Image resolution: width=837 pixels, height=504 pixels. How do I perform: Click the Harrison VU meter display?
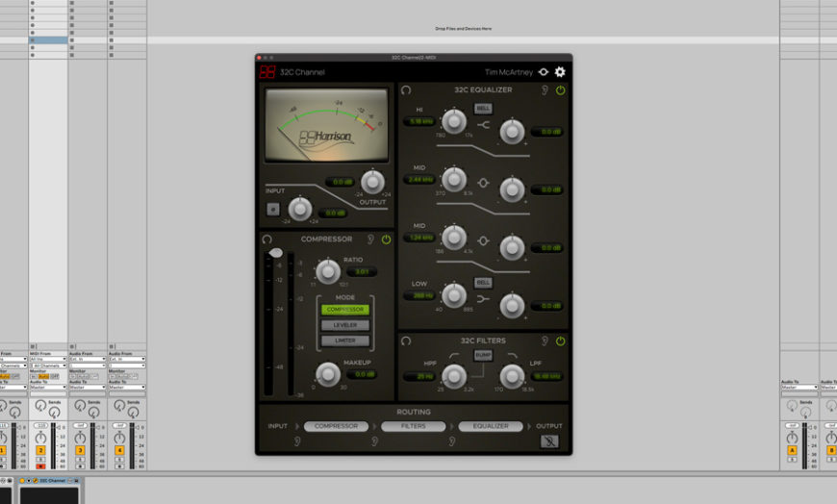point(327,125)
